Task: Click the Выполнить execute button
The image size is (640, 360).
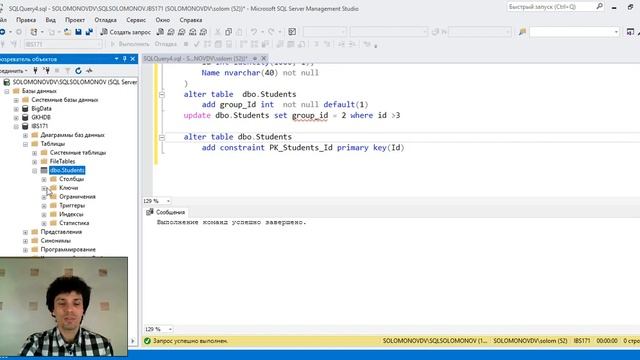Action: tap(130, 44)
